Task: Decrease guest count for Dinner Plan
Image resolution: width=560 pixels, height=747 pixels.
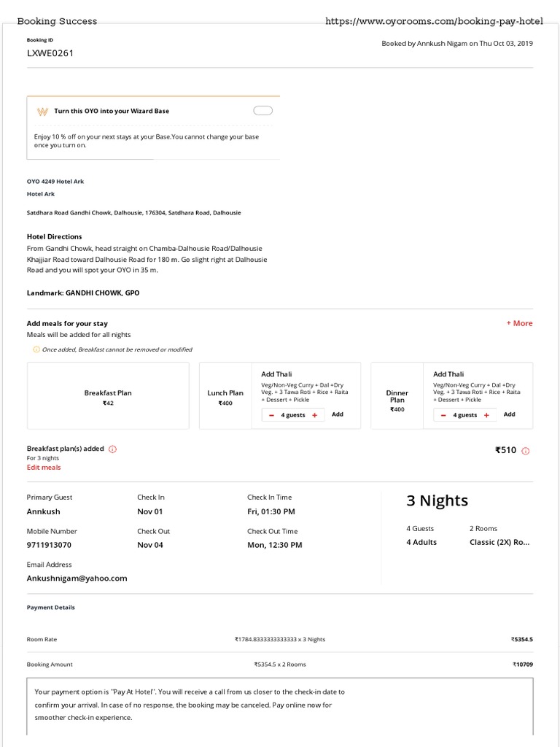Action: pos(443,415)
